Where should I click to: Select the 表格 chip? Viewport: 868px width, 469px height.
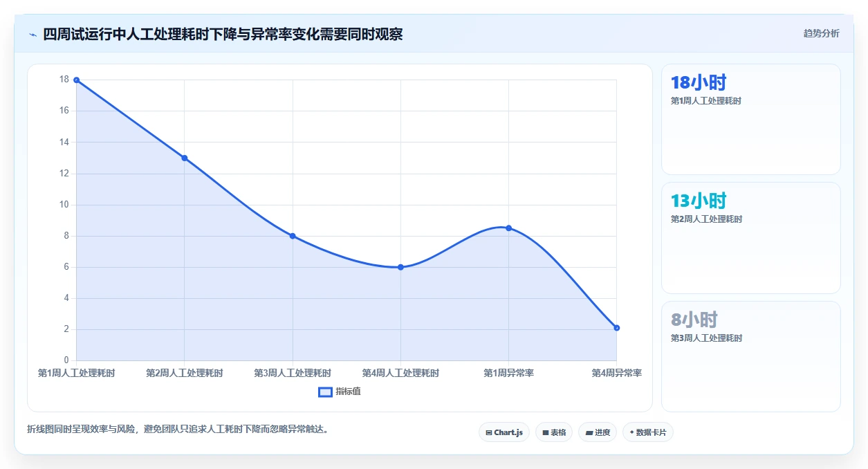554,432
